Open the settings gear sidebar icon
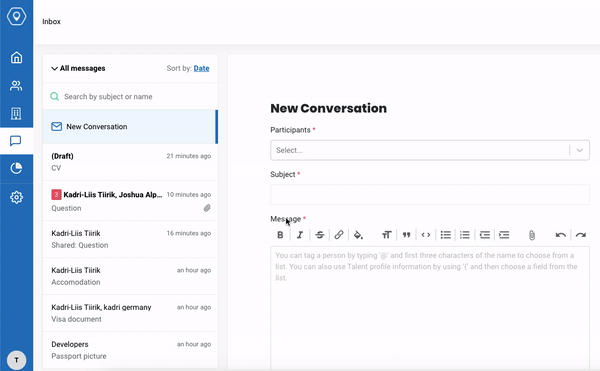Screen dimensions: 600x371 tap(16, 197)
